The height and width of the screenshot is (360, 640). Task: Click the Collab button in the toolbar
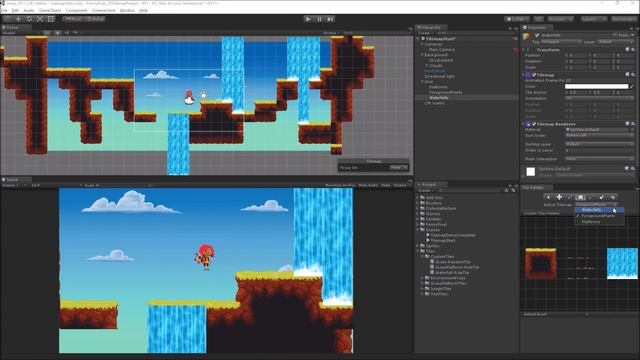[517, 19]
